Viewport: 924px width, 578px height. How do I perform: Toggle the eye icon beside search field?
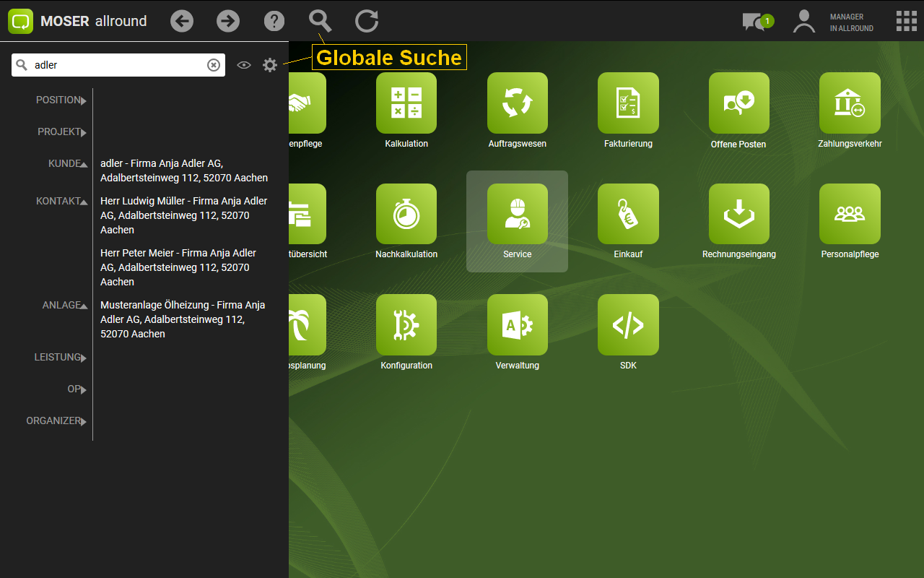[244, 65]
